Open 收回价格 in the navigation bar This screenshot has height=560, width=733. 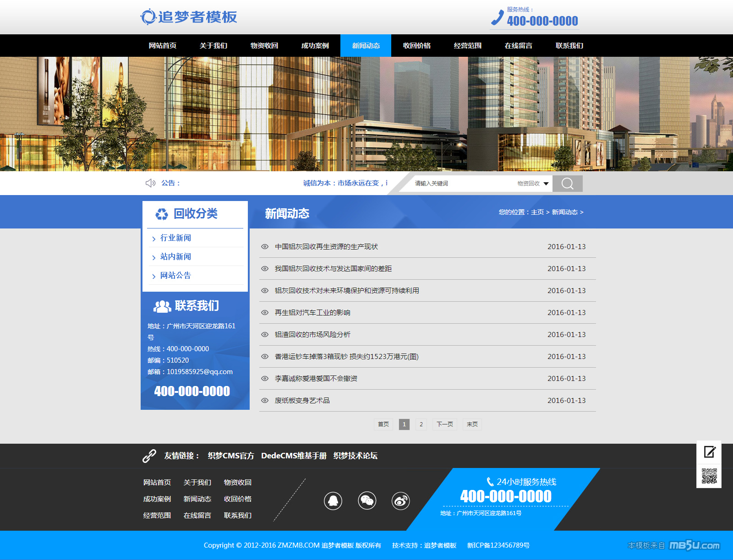click(416, 46)
